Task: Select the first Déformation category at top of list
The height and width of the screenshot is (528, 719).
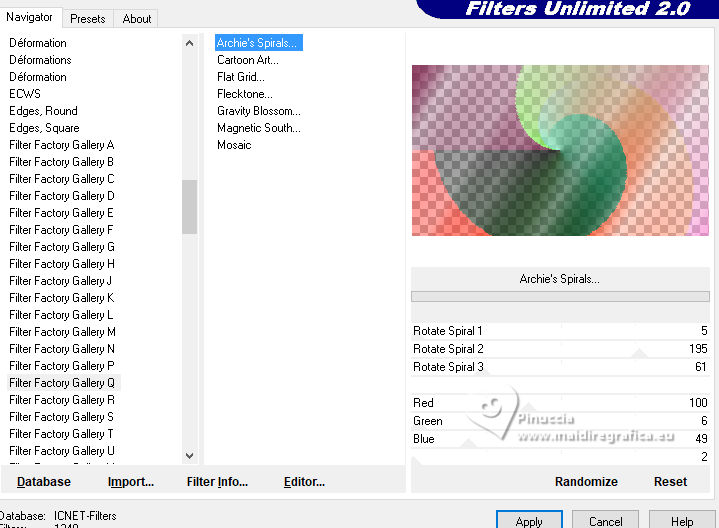Action: coord(38,43)
